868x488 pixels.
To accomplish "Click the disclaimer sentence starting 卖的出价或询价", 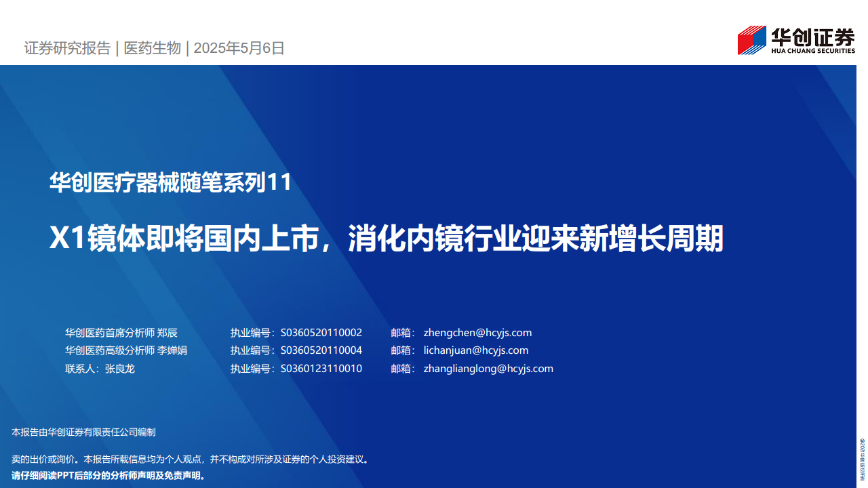I will point(191,460).
